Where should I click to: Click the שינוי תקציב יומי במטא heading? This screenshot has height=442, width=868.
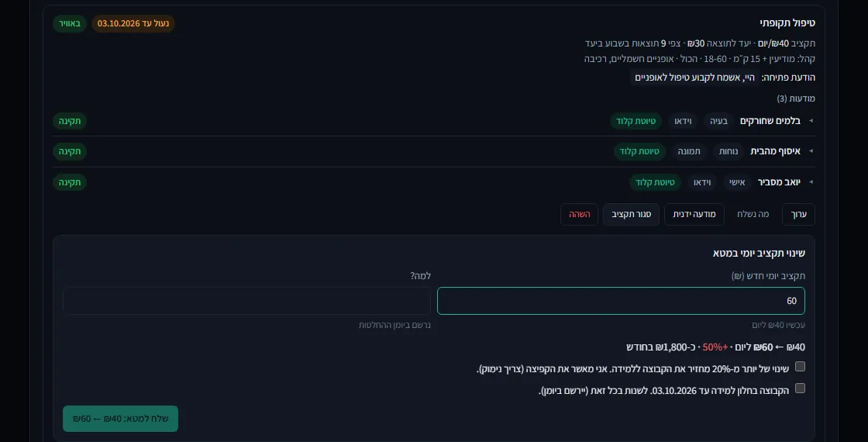759,253
